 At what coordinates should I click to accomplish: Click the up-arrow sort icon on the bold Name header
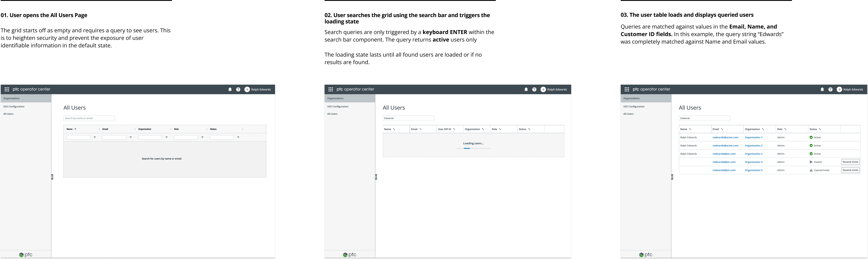(x=76, y=129)
